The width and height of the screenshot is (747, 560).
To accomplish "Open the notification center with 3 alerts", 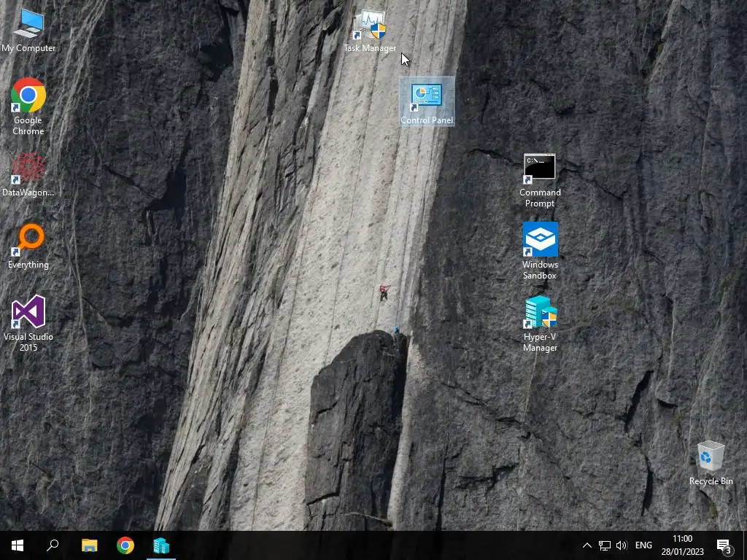I will coord(724,546).
